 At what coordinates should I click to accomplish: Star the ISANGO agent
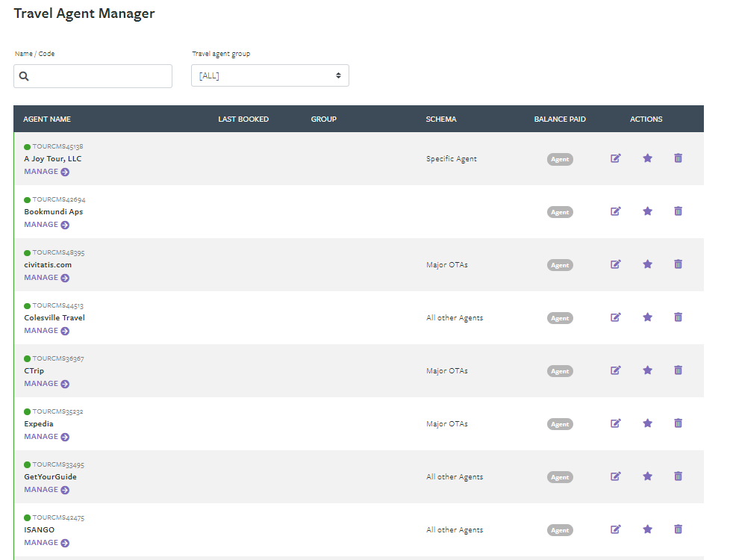click(x=647, y=529)
